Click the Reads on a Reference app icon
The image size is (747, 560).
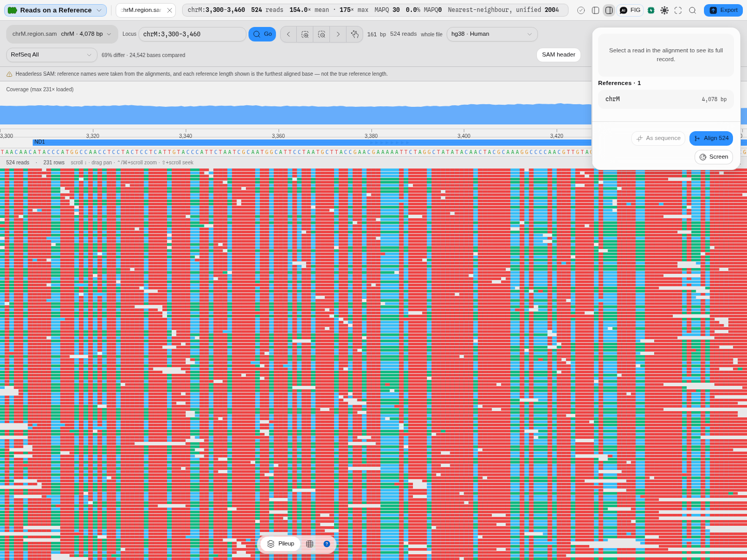pos(12,10)
